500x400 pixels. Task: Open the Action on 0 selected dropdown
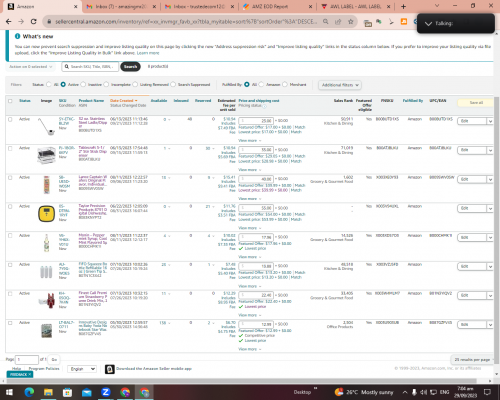pyautogui.click(x=30, y=67)
